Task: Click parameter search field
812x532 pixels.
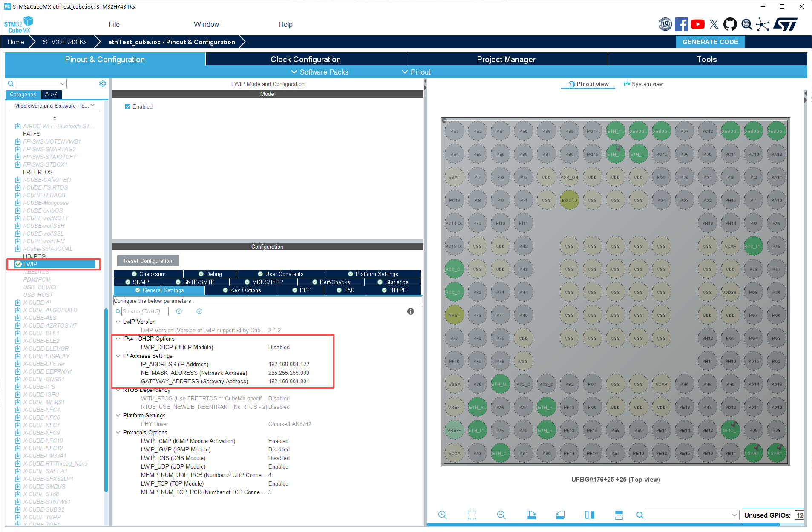Action: [145, 311]
